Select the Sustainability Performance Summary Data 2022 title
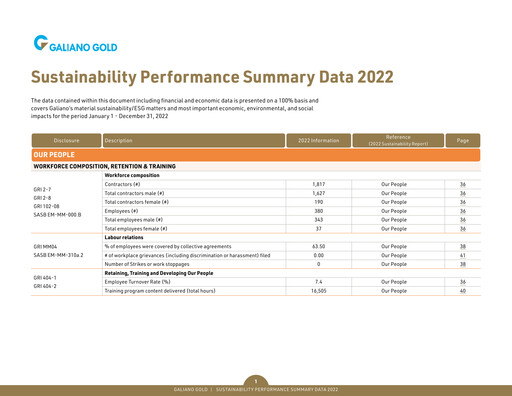This screenshot has height=396, width=512. pos(212,77)
